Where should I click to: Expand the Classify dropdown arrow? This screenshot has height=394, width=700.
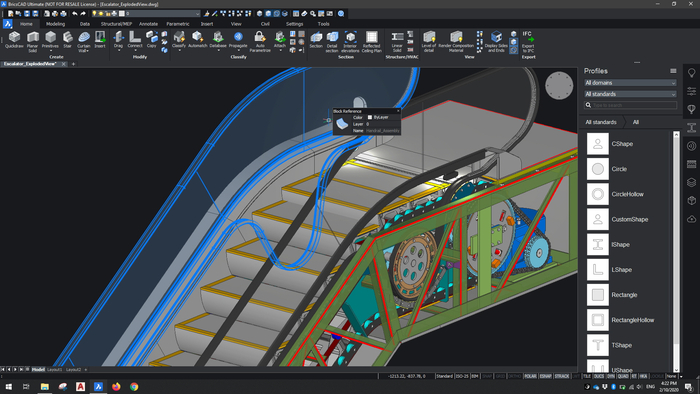tap(179, 50)
